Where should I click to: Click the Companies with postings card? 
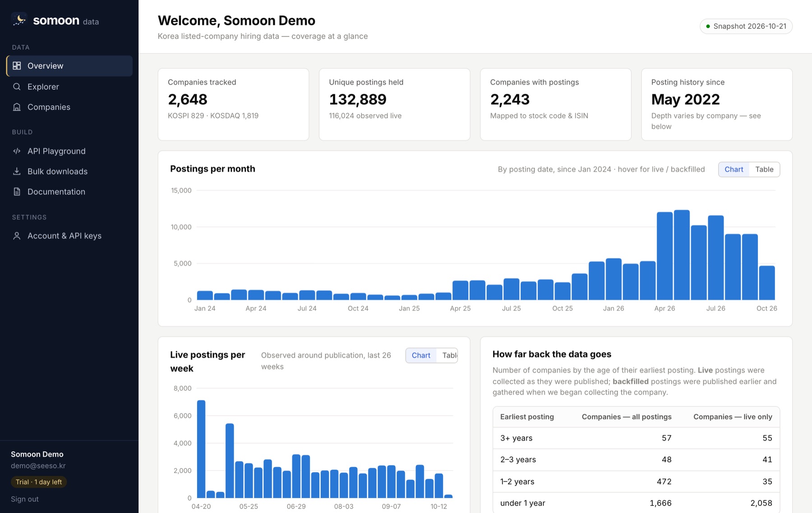pyautogui.click(x=555, y=104)
